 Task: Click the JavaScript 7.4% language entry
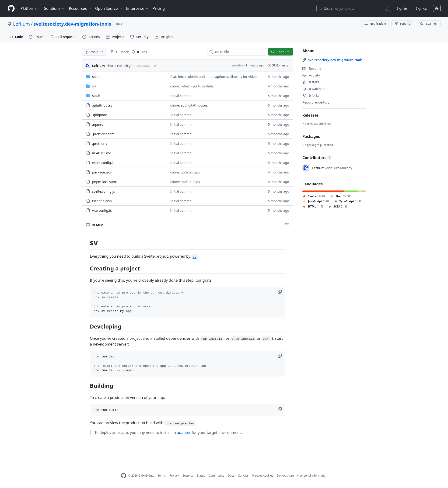click(316, 201)
